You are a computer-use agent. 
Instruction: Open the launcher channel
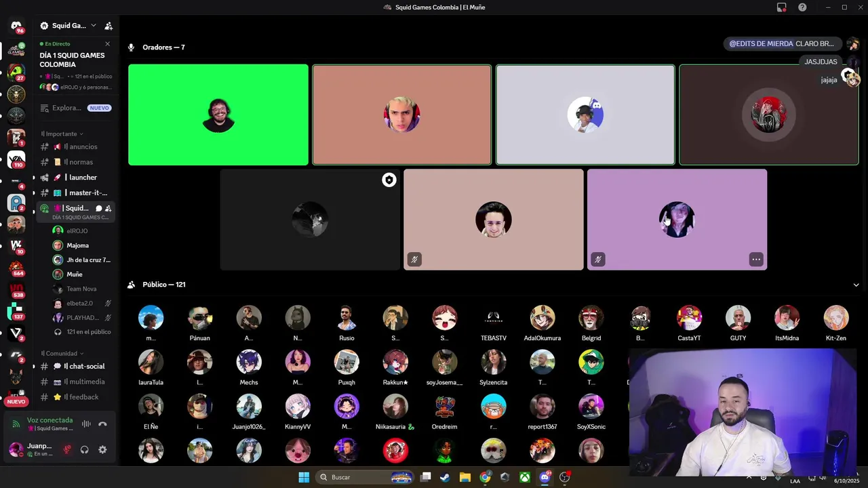(75, 178)
